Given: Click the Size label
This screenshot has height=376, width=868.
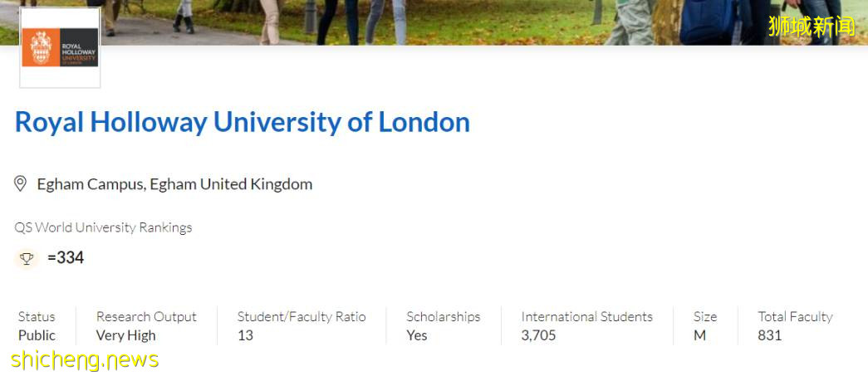Looking at the screenshot, I should (x=705, y=316).
